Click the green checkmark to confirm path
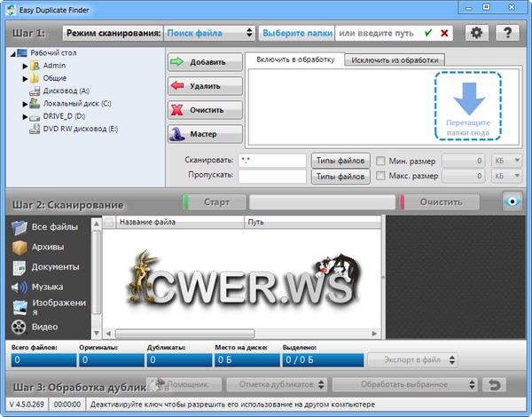Screen dimensions: 532x417 [x=429, y=33]
